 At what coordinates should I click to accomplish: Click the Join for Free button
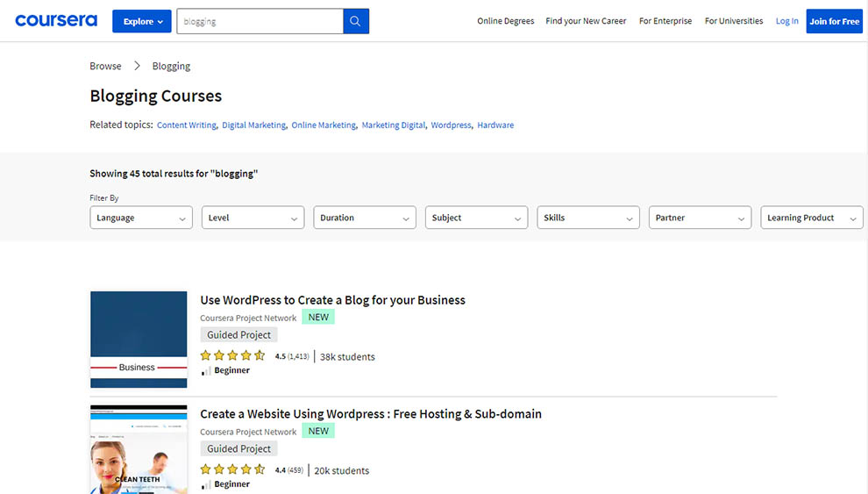(834, 21)
